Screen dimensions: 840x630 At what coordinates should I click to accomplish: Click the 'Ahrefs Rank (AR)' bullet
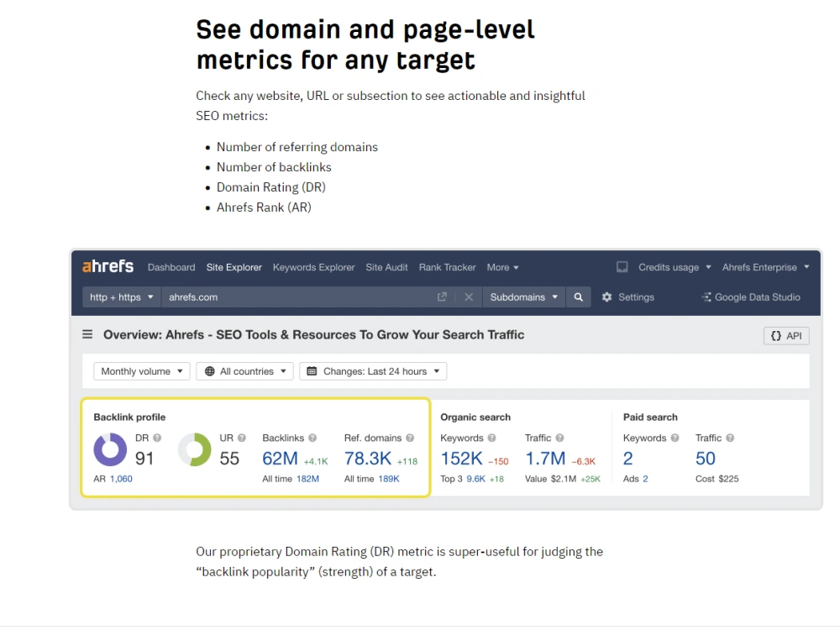[264, 207]
